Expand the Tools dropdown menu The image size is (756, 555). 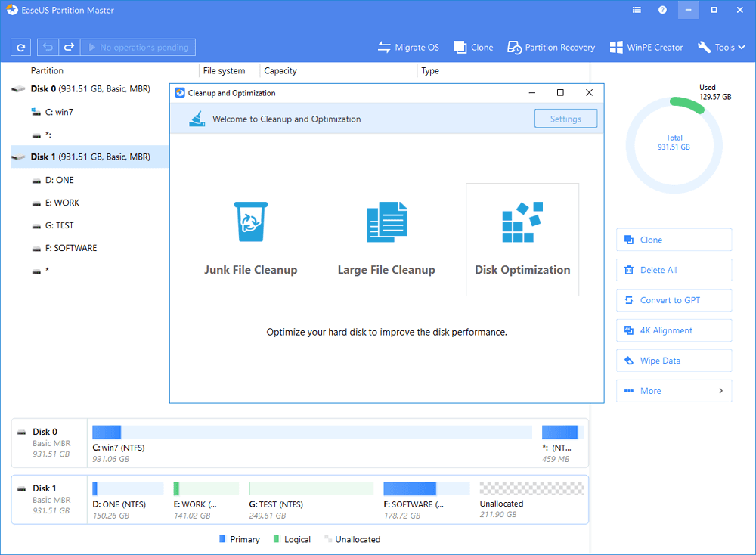721,47
